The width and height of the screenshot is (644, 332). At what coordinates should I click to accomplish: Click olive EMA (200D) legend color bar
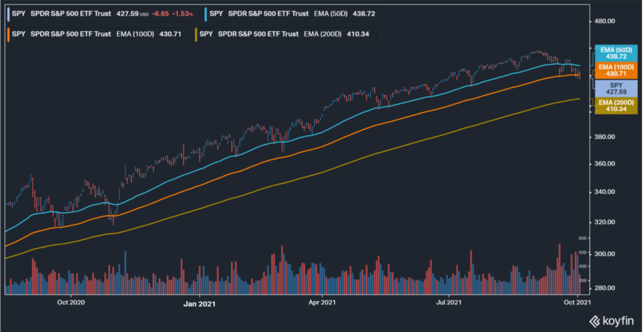pos(196,34)
